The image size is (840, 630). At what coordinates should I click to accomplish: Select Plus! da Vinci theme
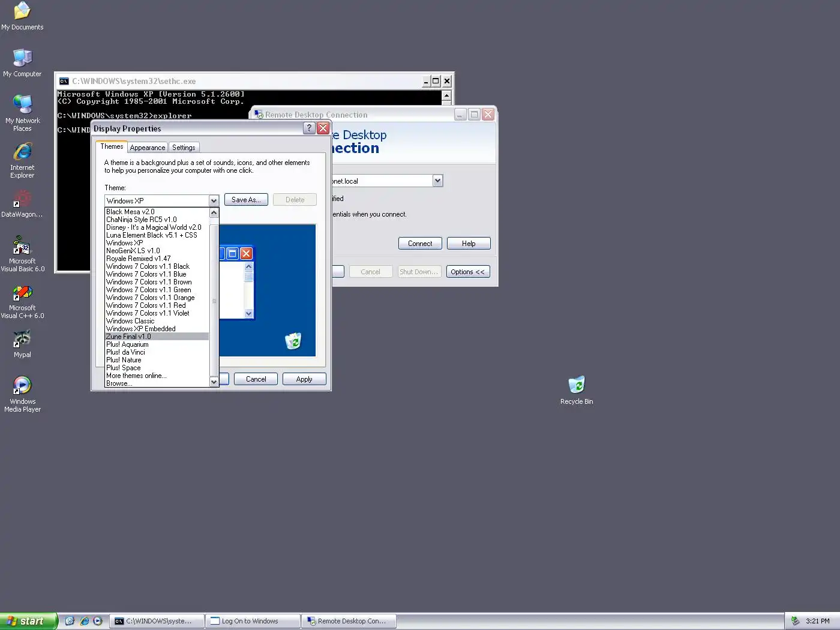coord(157,352)
